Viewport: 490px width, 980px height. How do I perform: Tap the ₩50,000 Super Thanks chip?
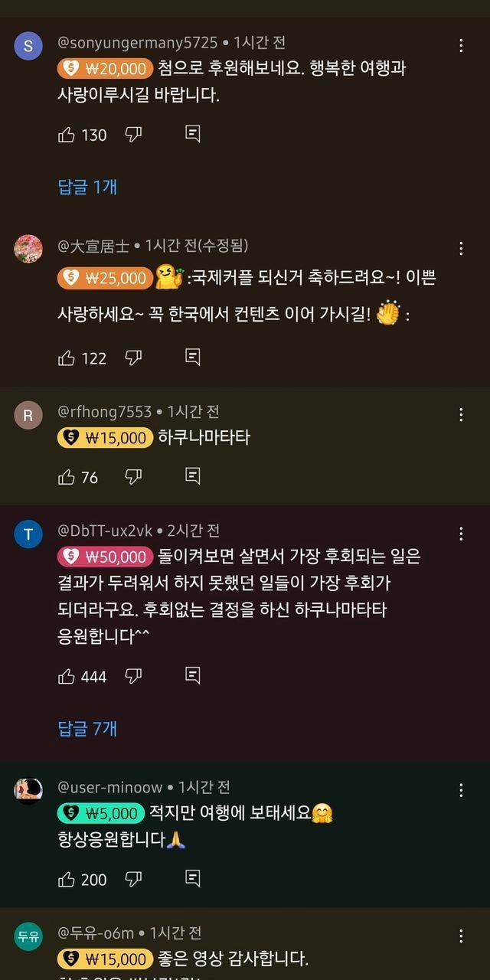pos(103,557)
